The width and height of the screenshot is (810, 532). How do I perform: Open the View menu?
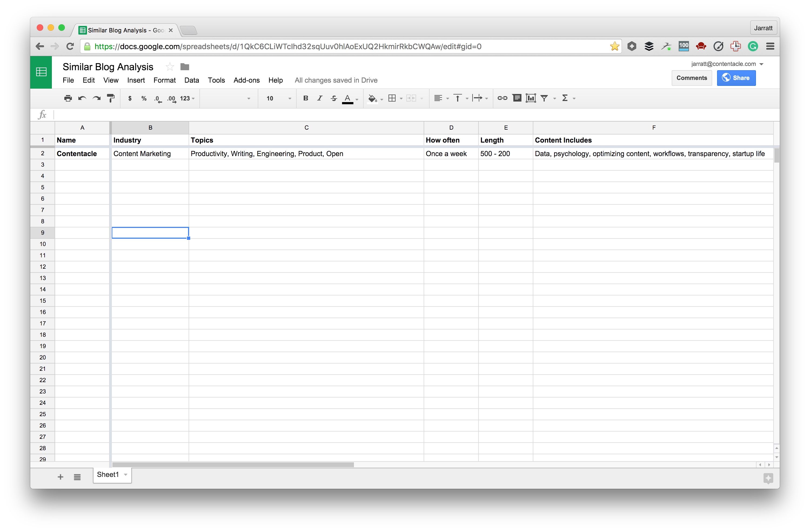[111, 80]
